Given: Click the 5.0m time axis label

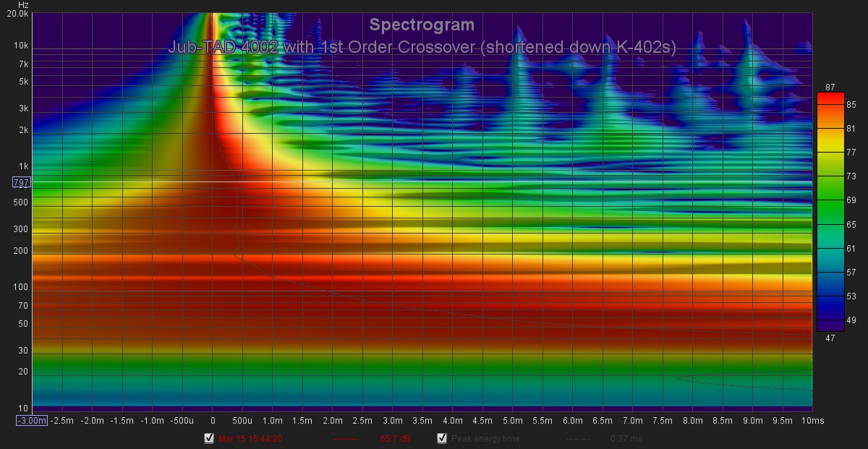Looking at the screenshot, I should click(512, 420).
